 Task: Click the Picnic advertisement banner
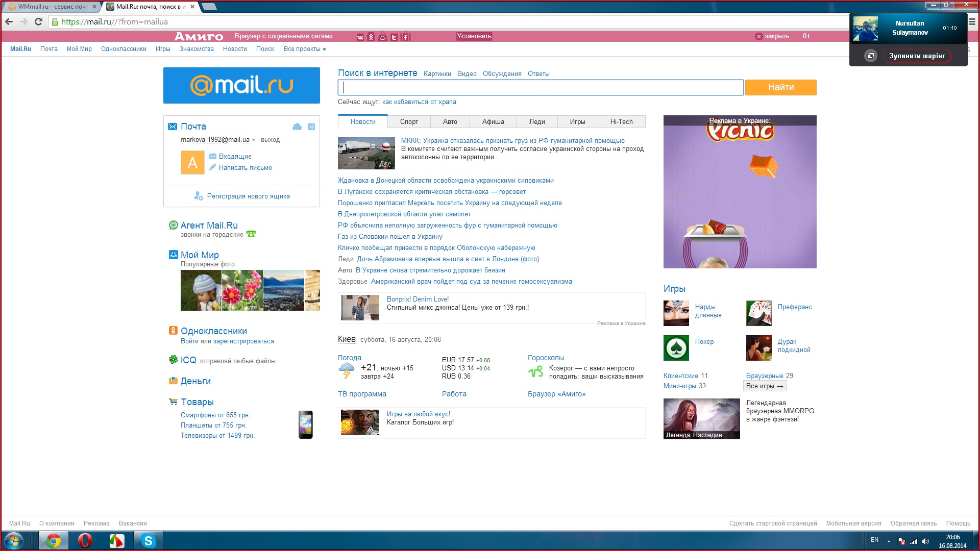[x=740, y=192]
